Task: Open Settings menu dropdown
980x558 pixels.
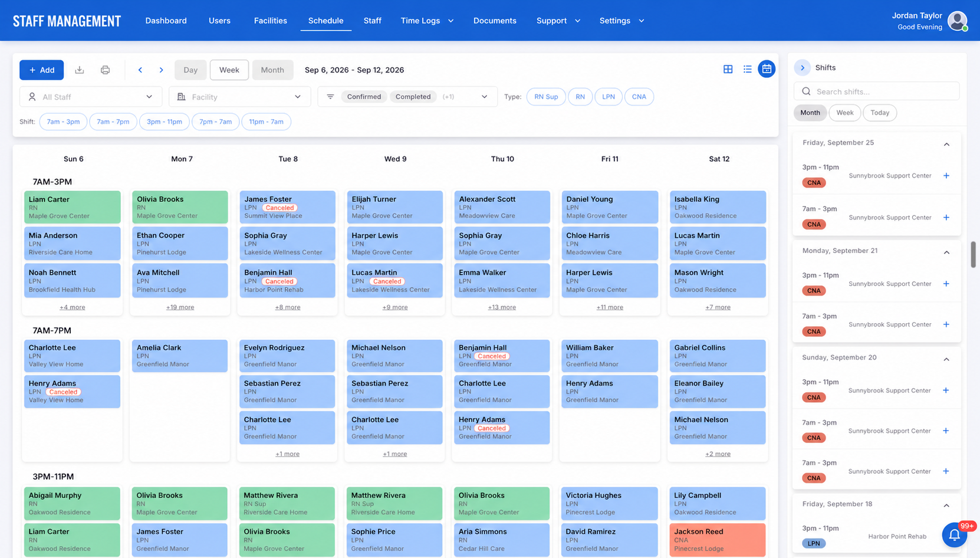Action: pos(621,21)
